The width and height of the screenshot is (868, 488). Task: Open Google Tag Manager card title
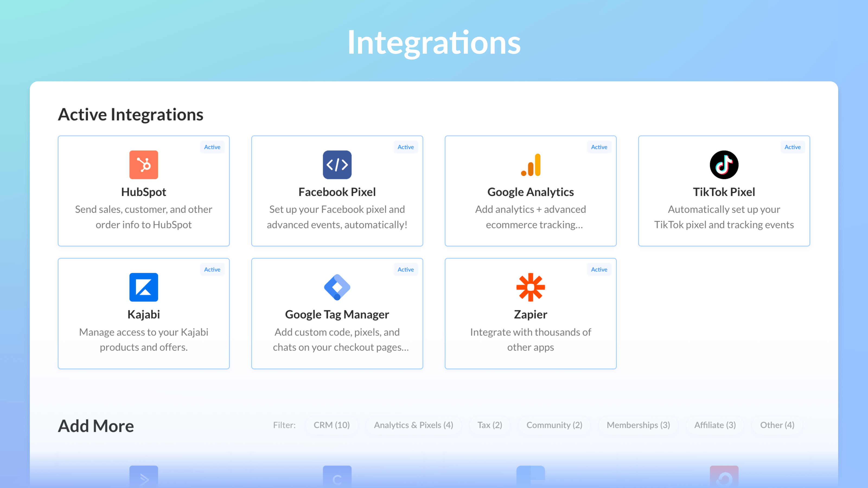tap(337, 314)
